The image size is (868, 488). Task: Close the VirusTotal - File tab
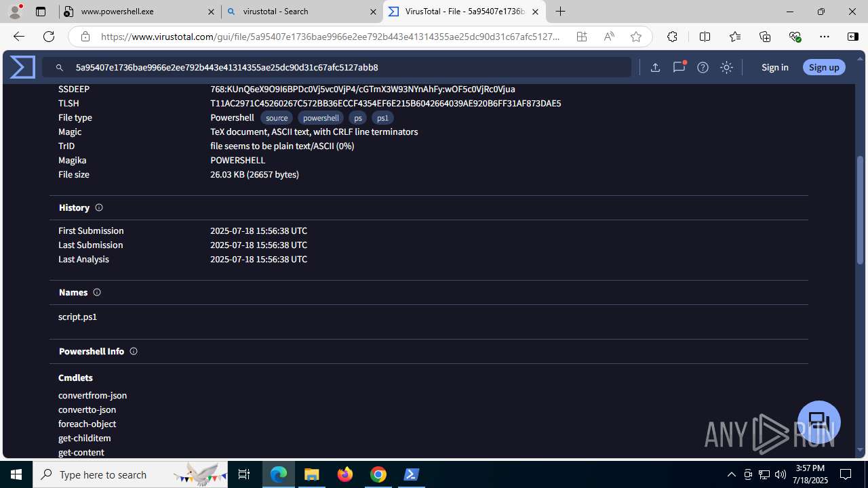coord(535,12)
